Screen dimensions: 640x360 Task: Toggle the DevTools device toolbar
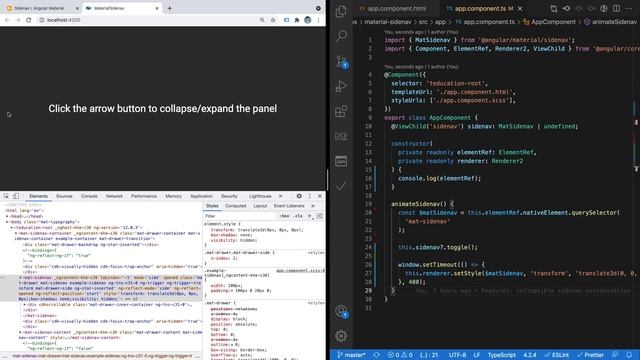click(x=16, y=196)
